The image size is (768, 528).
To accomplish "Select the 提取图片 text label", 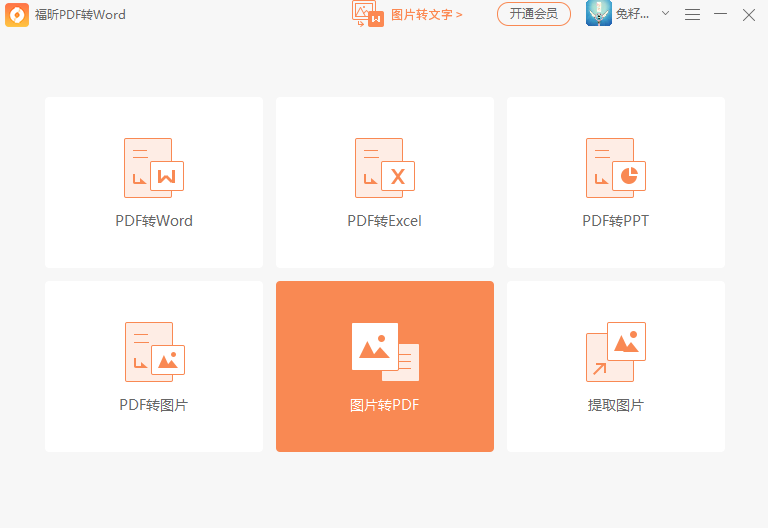I will 615,405.
